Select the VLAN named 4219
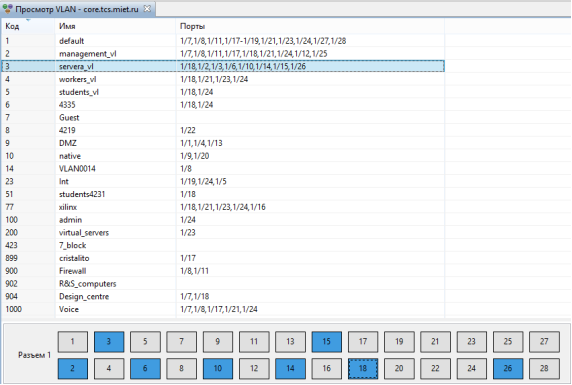The width and height of the screenshot is (572, 385). pos(223,130)
